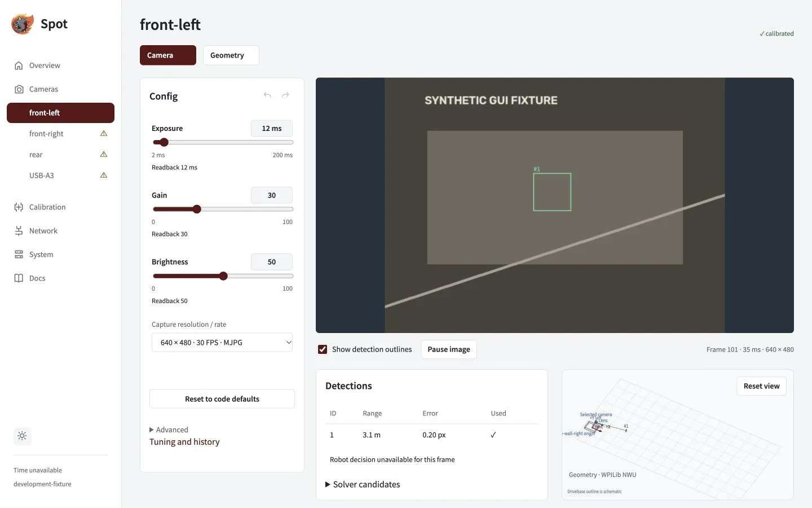Viewport: 812px width, 508px height.
Task: Click the undo arrow in Config
Action: (267, 95)
